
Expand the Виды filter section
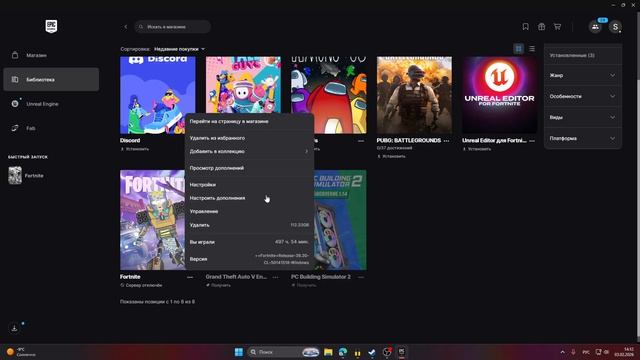583,117
